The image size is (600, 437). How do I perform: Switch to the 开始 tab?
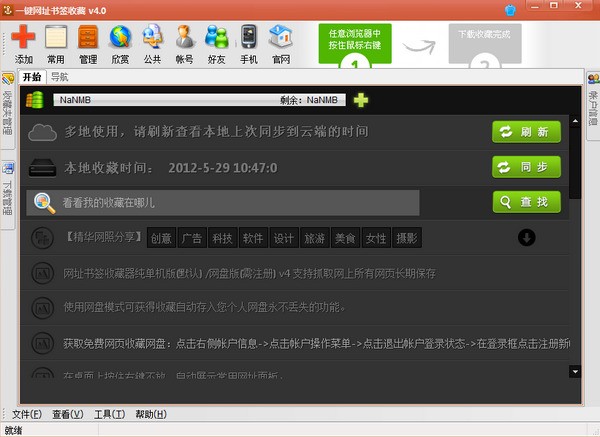click(x=32, y=77)
